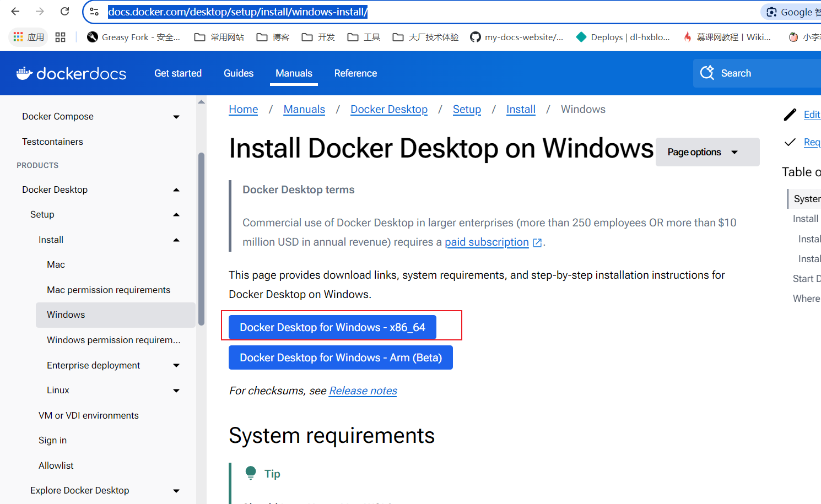The image size is (821, 504).
Task: Expand Explore Docker Desktop sidebar section
Action: (176, 491)
